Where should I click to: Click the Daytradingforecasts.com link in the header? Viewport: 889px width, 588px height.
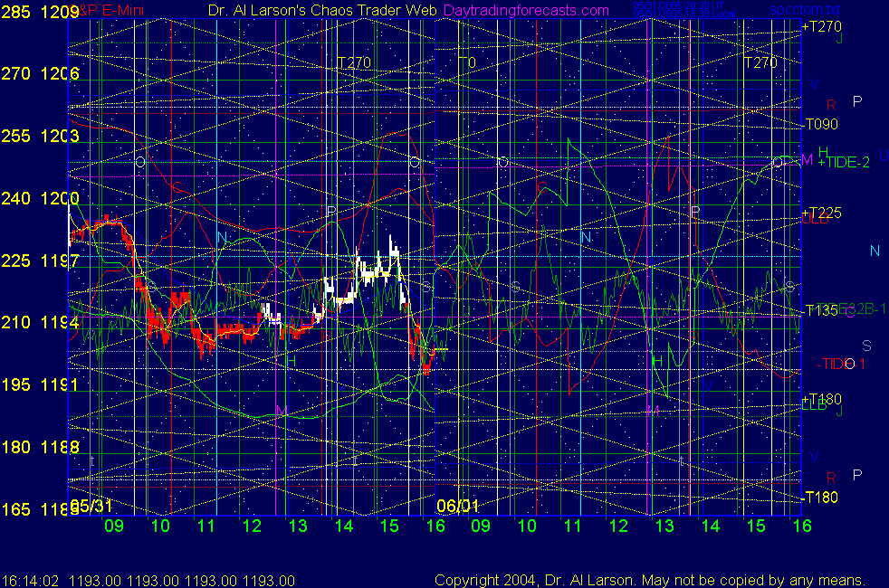pos(526,11)
